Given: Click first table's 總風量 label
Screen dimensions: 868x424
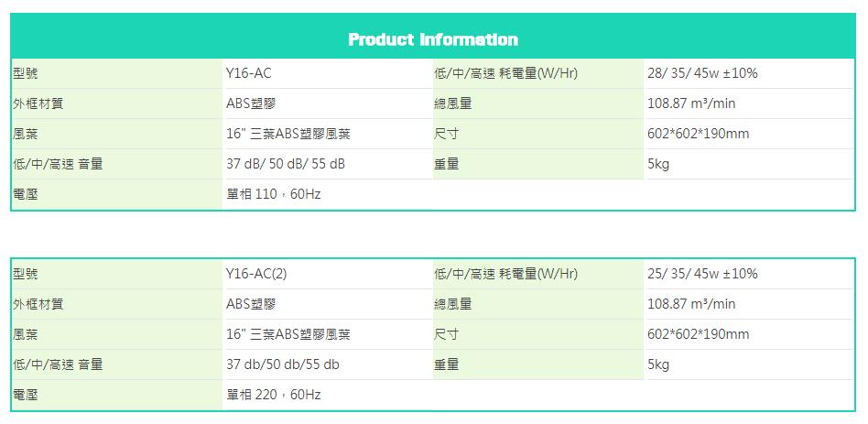Looking at the screenshot, I should 453,103.
